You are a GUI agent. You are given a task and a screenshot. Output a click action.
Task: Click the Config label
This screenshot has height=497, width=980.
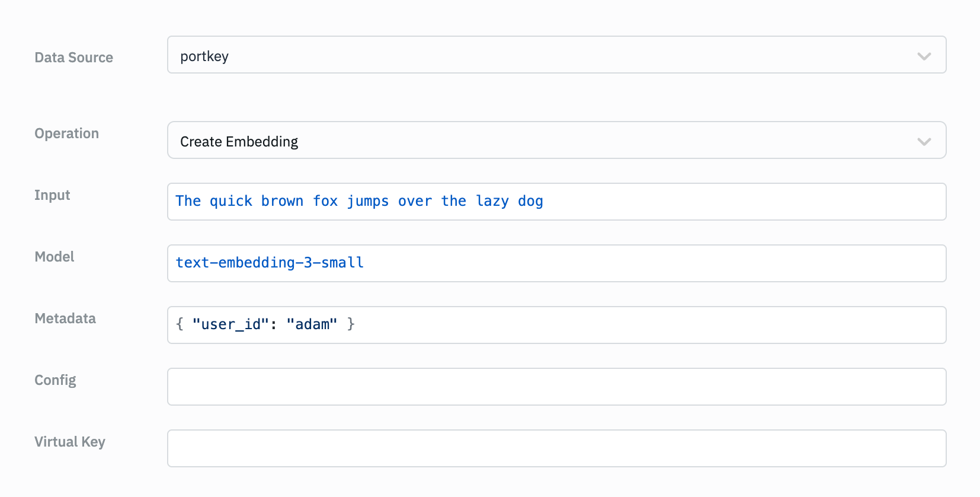pos(55,380)
